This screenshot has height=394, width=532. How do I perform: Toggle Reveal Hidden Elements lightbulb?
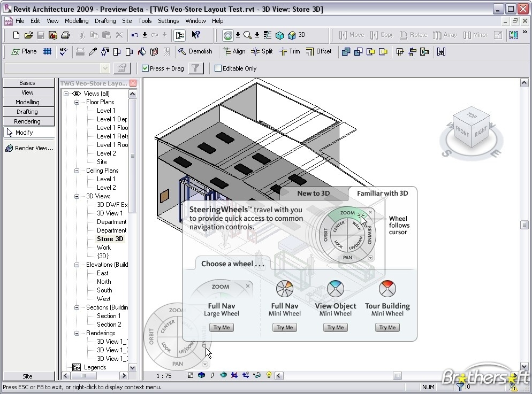click(269, 376)
